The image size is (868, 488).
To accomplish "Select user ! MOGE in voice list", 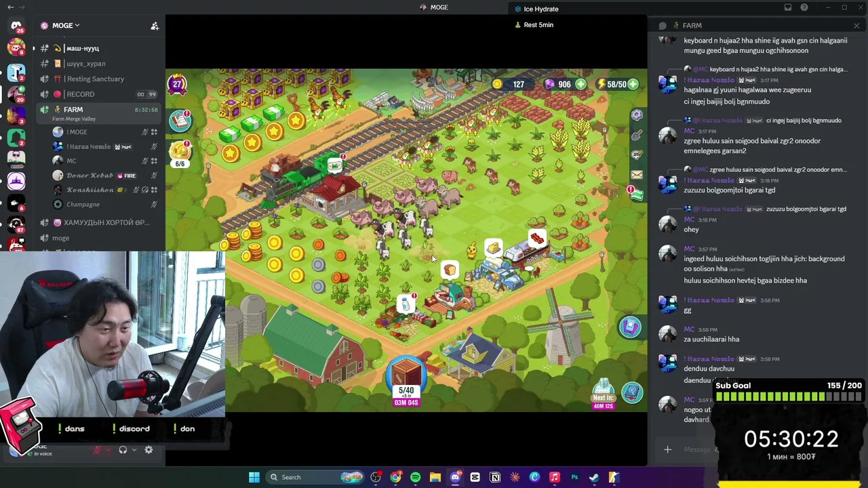I will (x=105, y=132).
